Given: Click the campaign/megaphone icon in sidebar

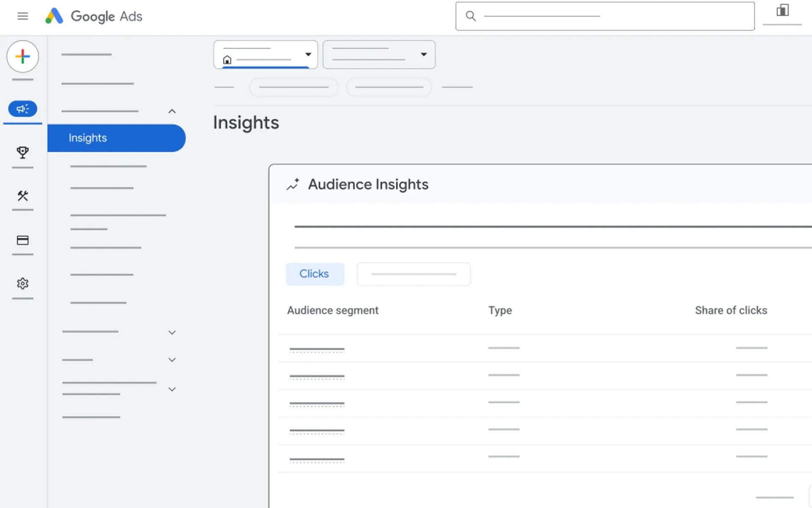Looking at the screenshot, I should click(22, 109).
